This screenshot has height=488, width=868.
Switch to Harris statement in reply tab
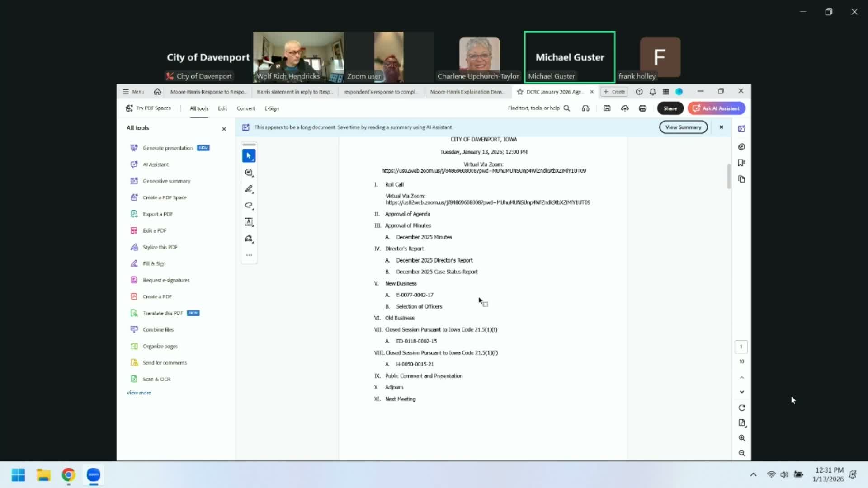(x=294, y=92)
